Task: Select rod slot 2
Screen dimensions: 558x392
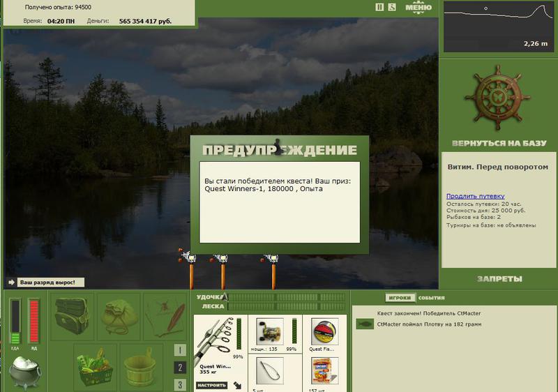Action: 180,368
